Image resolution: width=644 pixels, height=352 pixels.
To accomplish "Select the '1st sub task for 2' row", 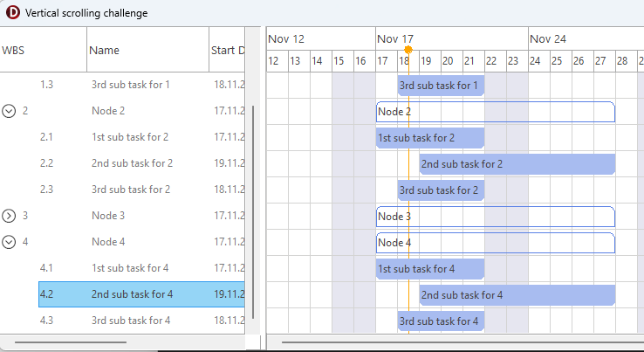I will click(131, 137).
